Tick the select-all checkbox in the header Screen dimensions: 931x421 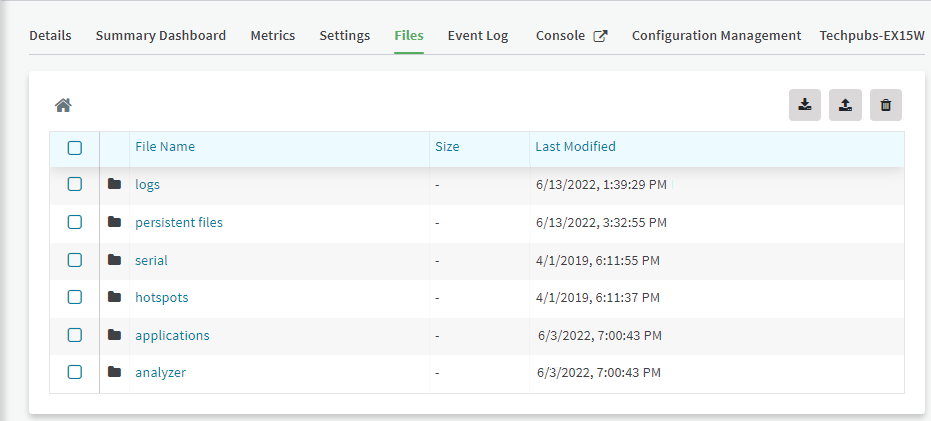(75, 148)
